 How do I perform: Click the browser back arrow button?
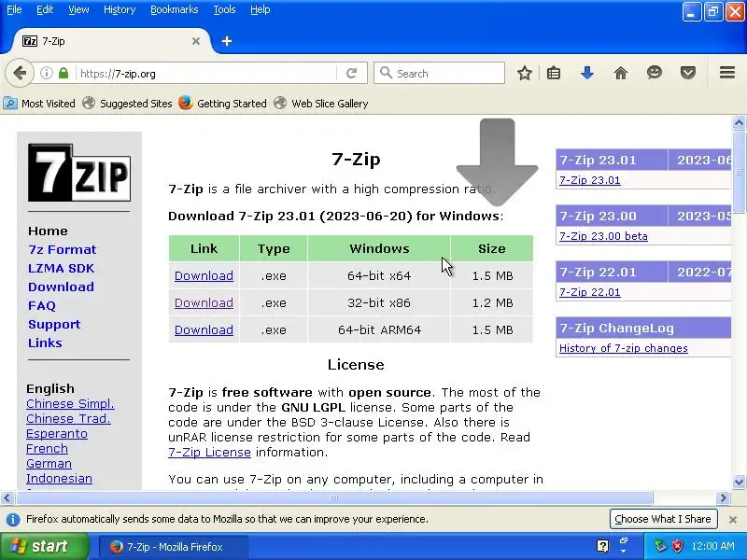(x=20, y=74)
